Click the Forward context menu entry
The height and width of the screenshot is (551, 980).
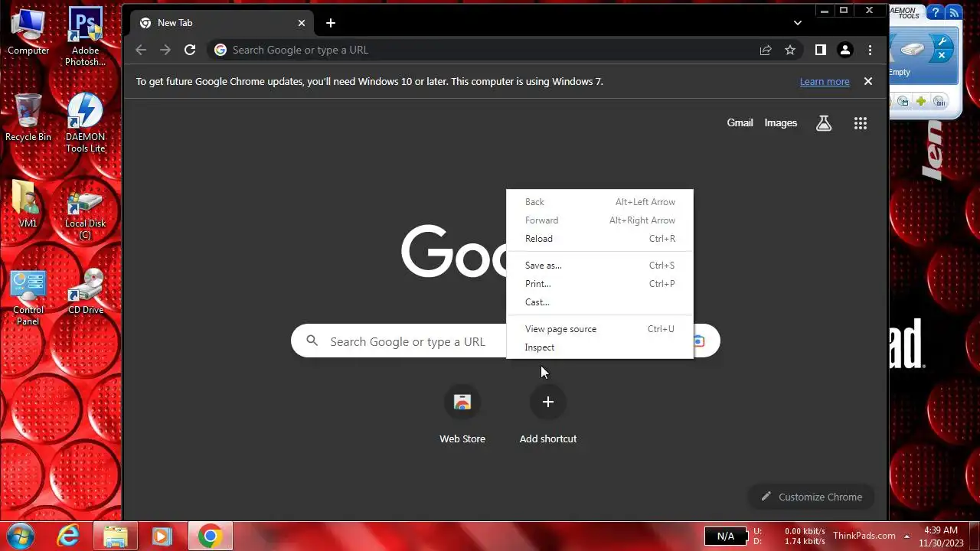tap(599, 220)
